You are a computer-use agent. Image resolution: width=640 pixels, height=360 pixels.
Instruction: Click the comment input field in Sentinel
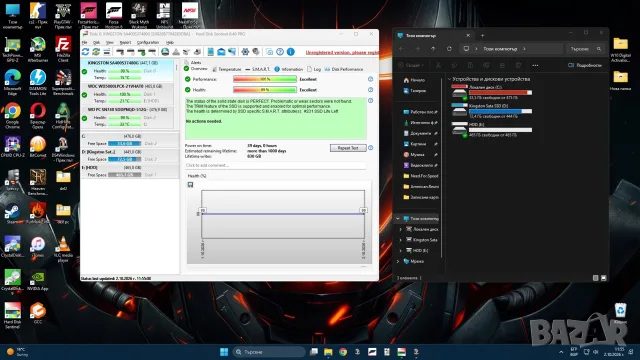click(x=276, y=165)
